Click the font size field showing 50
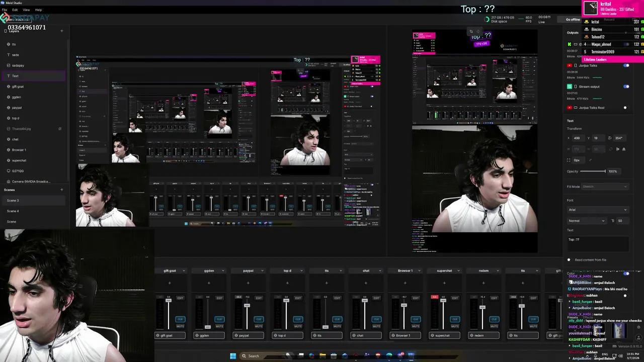Viewport: 644px width, 362px height. (623, 221)
